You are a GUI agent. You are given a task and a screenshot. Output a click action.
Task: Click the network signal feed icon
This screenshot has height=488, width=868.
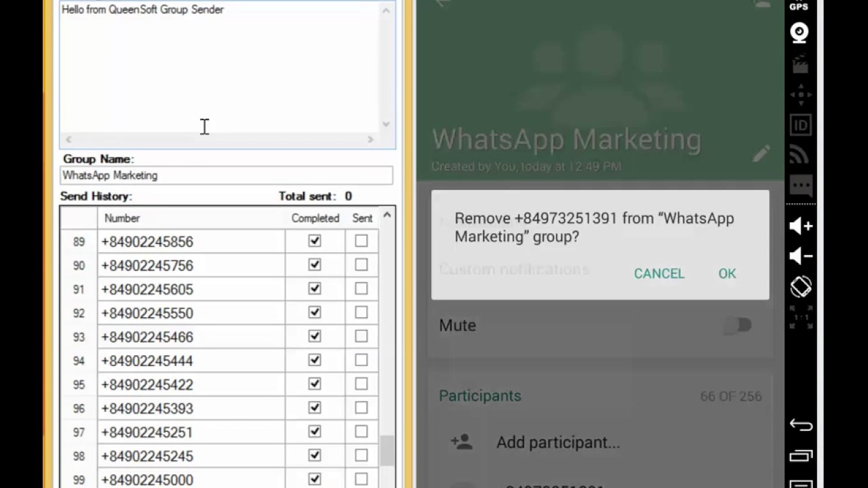click(x=800, y=155)
